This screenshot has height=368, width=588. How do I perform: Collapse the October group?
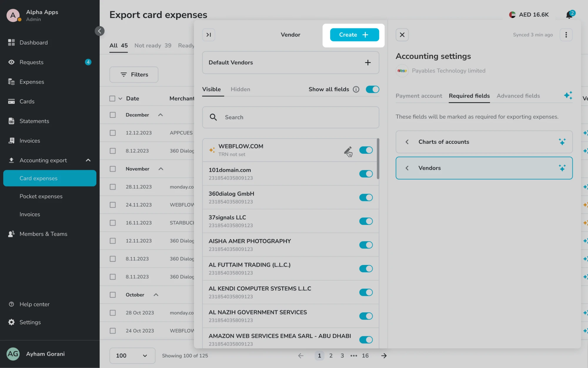[x=156, y=295]
